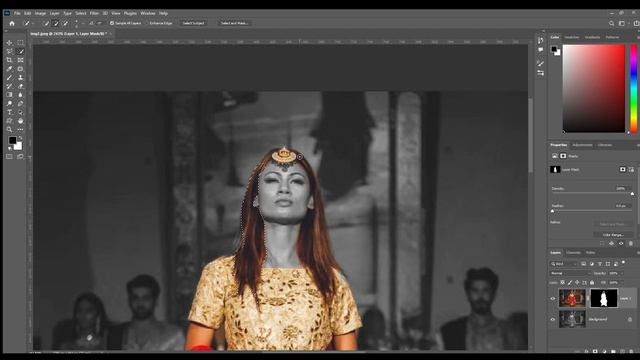Click the Select Subject button

[x=193, y=23]
